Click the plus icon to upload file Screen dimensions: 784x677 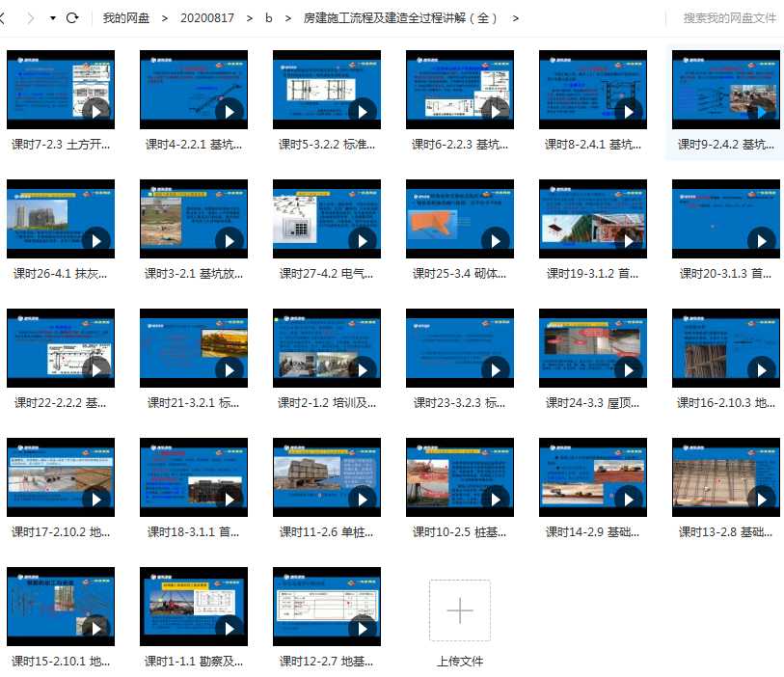pos(460,610)
